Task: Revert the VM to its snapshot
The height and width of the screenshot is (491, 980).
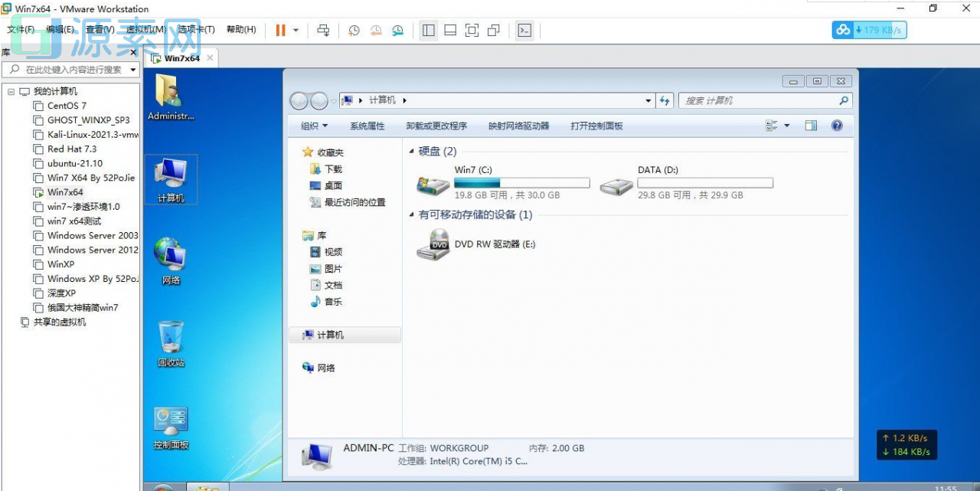Action: point(376,31)
